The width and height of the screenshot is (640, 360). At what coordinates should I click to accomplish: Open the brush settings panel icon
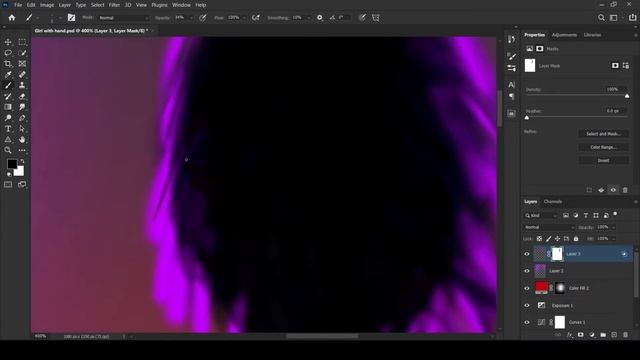pyautogui.click(x=71, y=18)
